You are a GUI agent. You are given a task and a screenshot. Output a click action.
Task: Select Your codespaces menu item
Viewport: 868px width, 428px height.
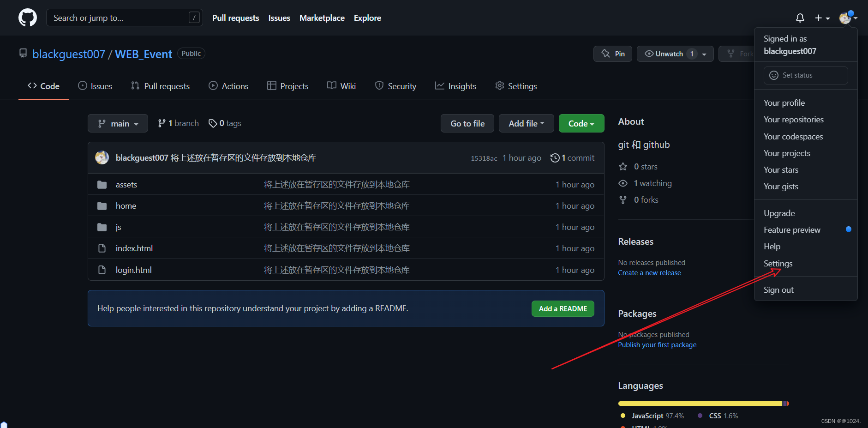(x=806, y=137)
